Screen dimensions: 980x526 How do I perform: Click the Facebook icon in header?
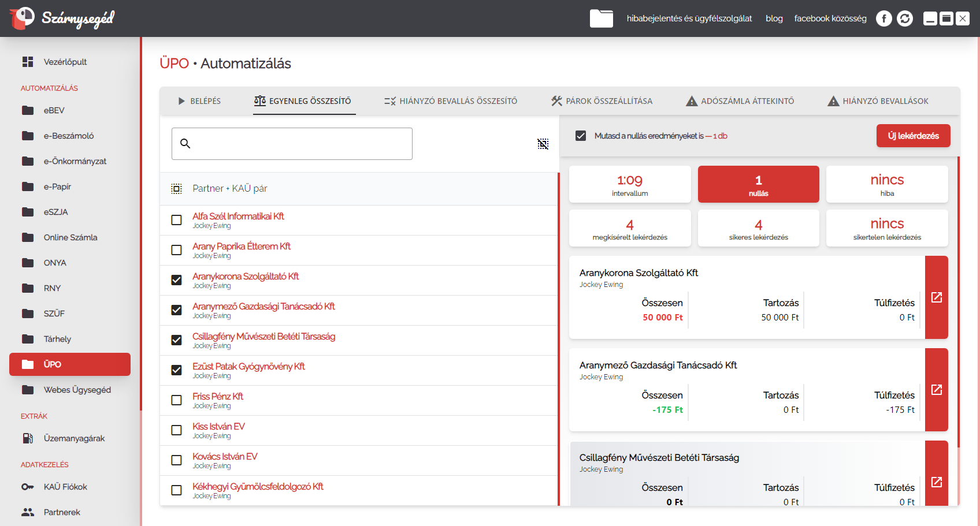(884, 18)
